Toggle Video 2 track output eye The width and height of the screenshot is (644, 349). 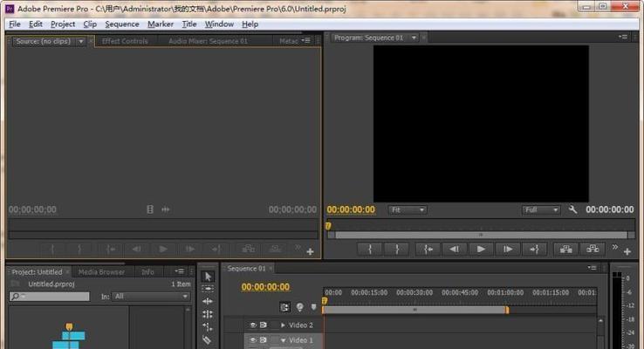pyautogui.click(x=253, y=325)
